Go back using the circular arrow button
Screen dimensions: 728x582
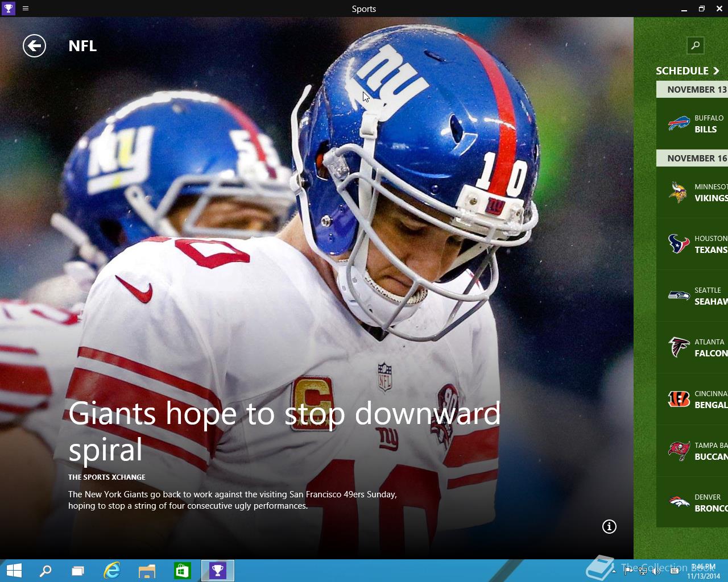coord(34,46)
